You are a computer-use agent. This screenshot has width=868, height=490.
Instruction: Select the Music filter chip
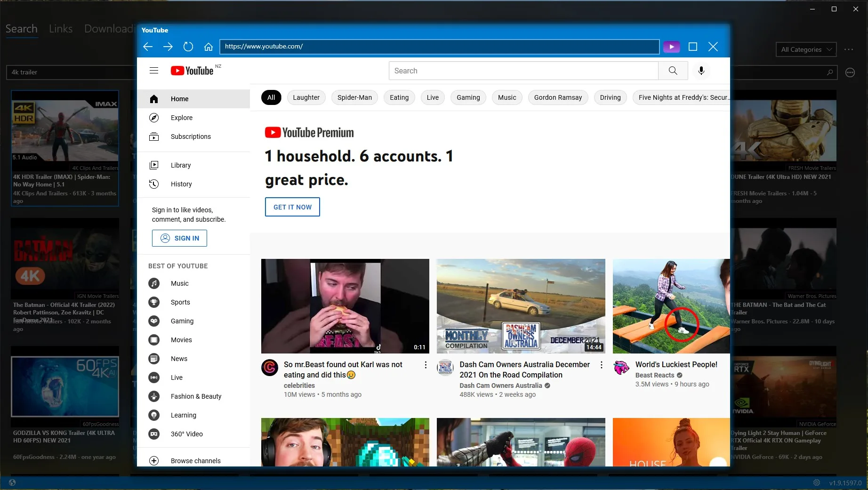(507, 97)
